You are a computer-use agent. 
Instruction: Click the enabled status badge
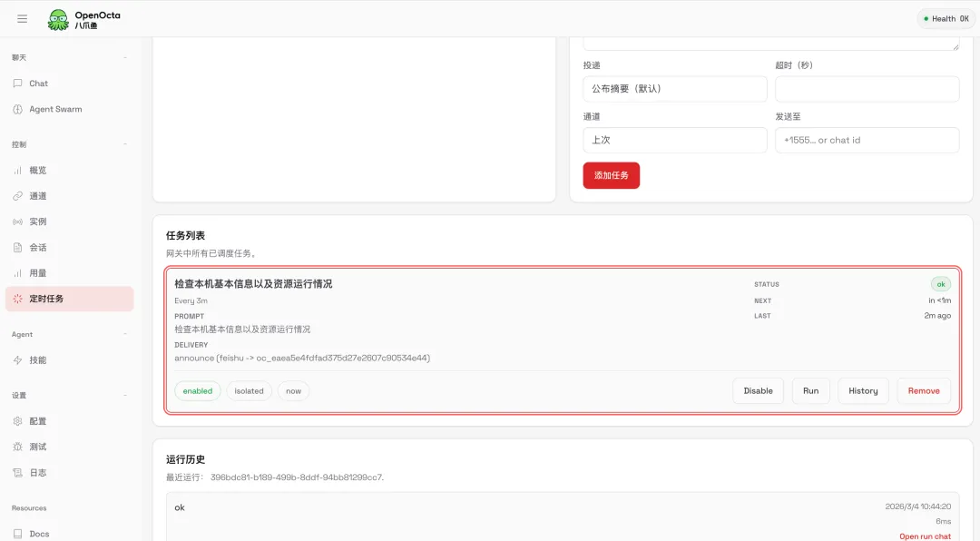[197, 391]
